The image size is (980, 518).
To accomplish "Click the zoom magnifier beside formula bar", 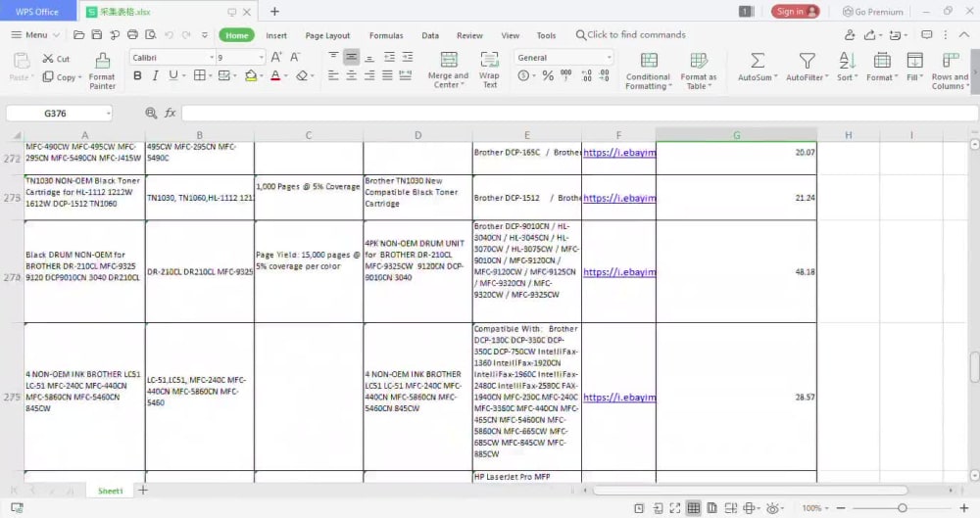I will point(151,113).
